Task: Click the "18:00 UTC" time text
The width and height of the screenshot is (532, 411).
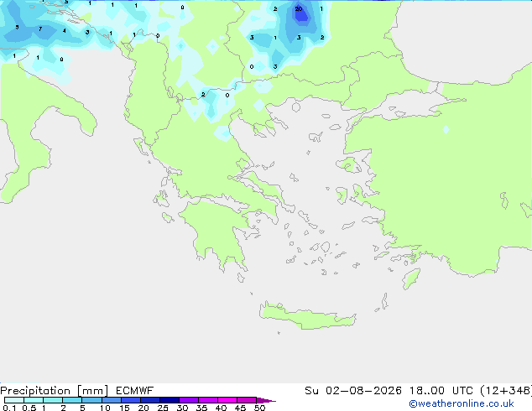Action: [x=441, y=391]
